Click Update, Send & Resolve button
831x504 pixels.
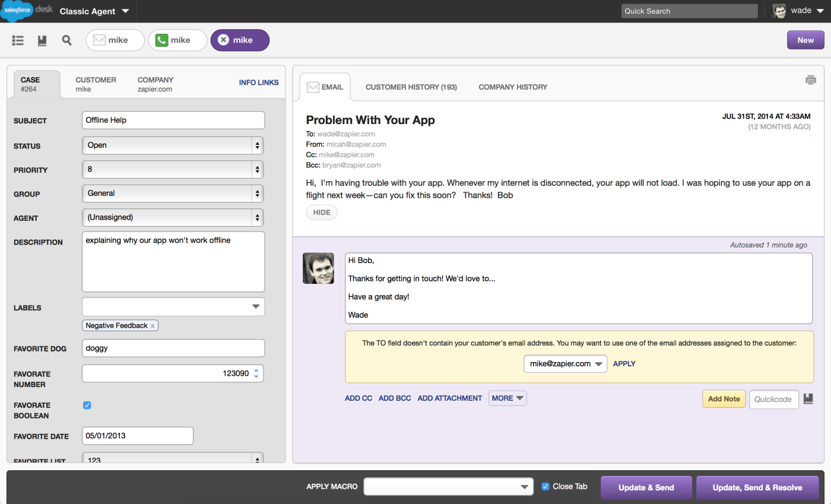[757, 487]
